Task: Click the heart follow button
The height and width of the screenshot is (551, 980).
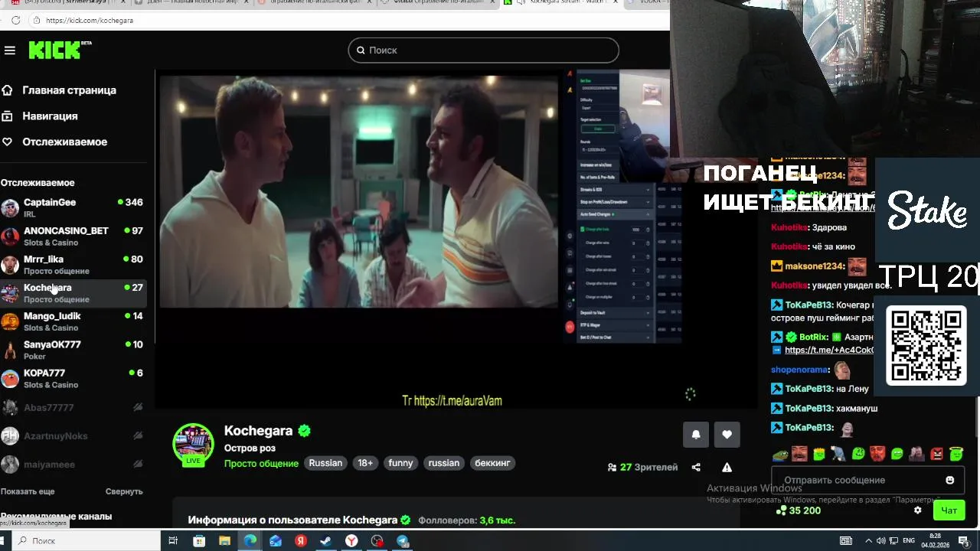Action: (x=727, y=435)
